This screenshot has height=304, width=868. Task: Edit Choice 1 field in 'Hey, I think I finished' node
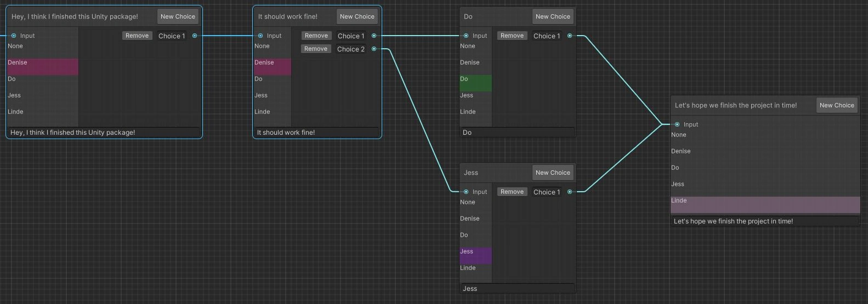[172, 36]
